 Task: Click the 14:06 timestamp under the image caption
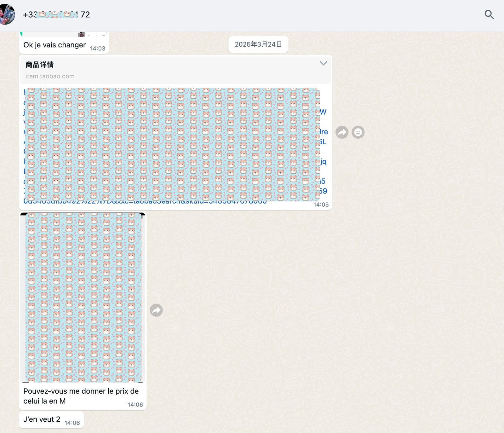pos(135,405)
